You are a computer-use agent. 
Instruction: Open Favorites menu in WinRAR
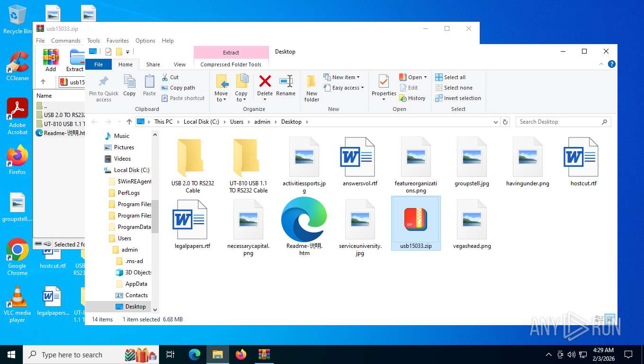point(117,41)
